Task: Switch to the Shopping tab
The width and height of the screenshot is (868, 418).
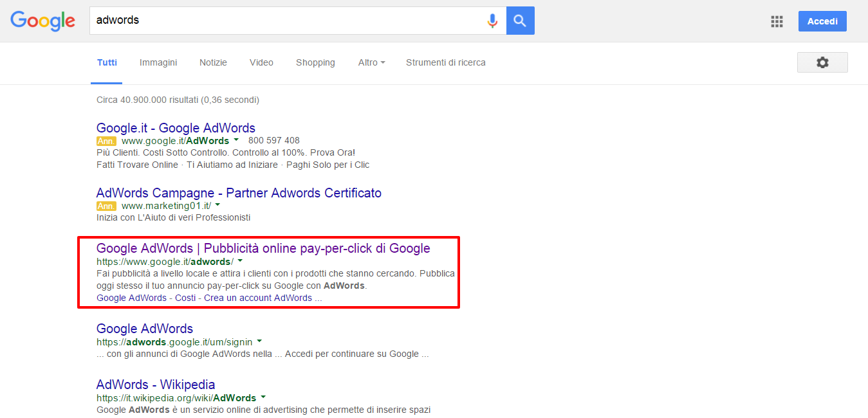Action: tap(315, 62)
